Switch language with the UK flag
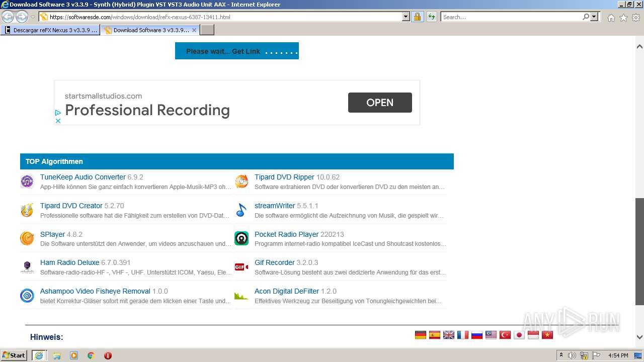Image resolution: width=644 pixels, height=362 pixels. pos(449,335)
